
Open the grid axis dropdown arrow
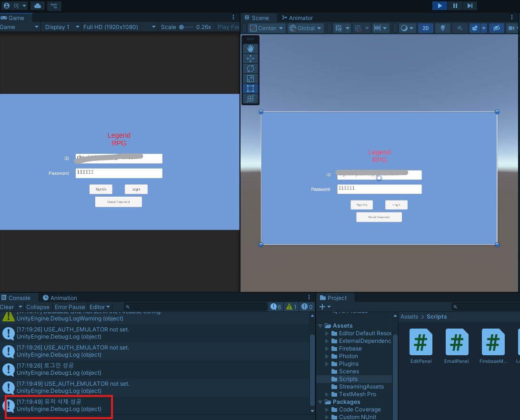tap(348, 28)
